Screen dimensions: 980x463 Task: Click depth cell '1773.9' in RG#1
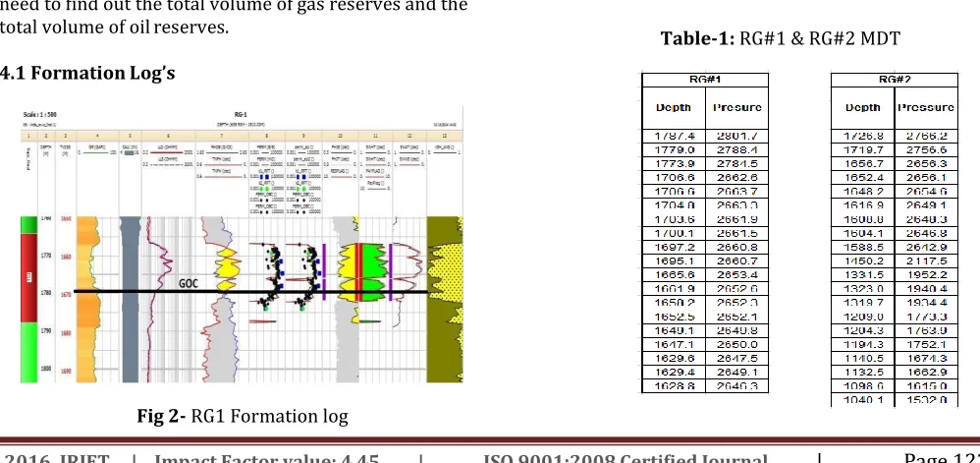tap(674, 163)
